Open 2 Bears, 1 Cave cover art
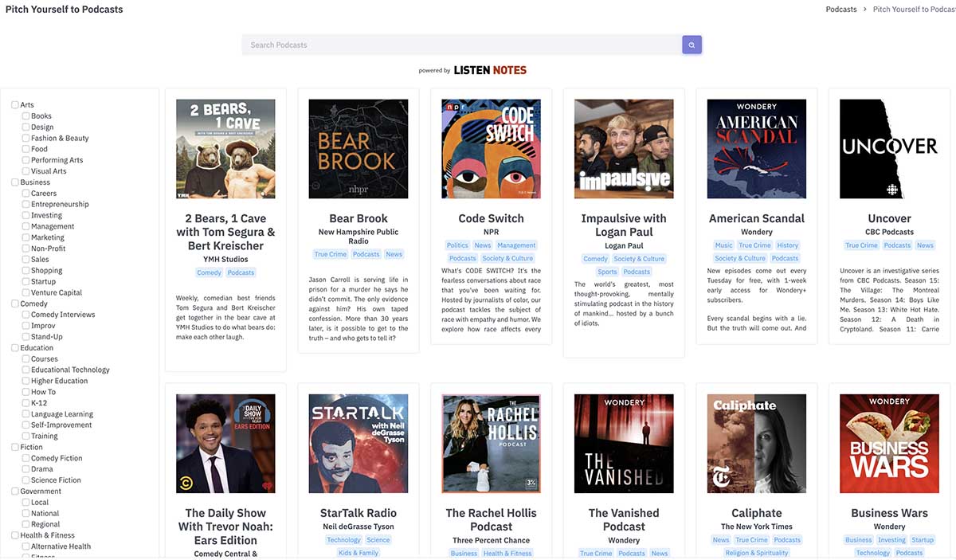The width and height of the screenshot is (956, 560). (225, 149)
